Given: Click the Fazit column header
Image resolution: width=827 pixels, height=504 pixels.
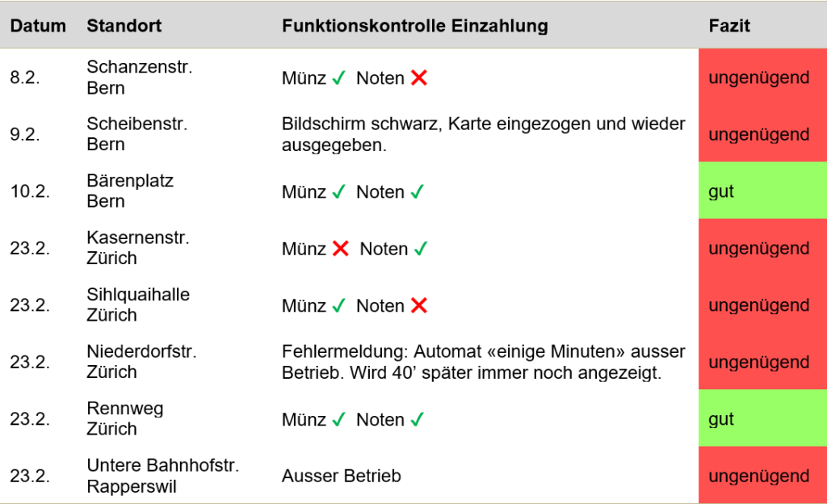Looking at the screenshot, I should point(729,26).
